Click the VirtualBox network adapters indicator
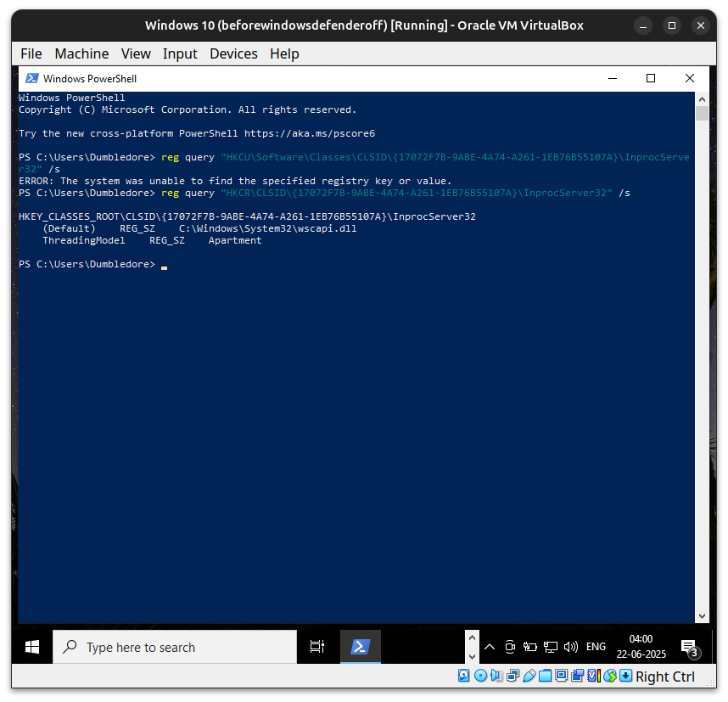 pyautogui.click(x=513, y=676)
